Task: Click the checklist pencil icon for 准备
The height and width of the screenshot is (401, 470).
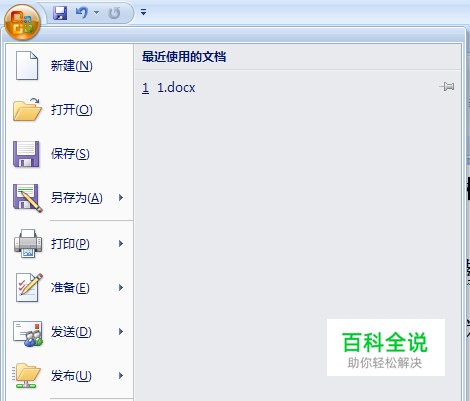Action: coord(29,287)
